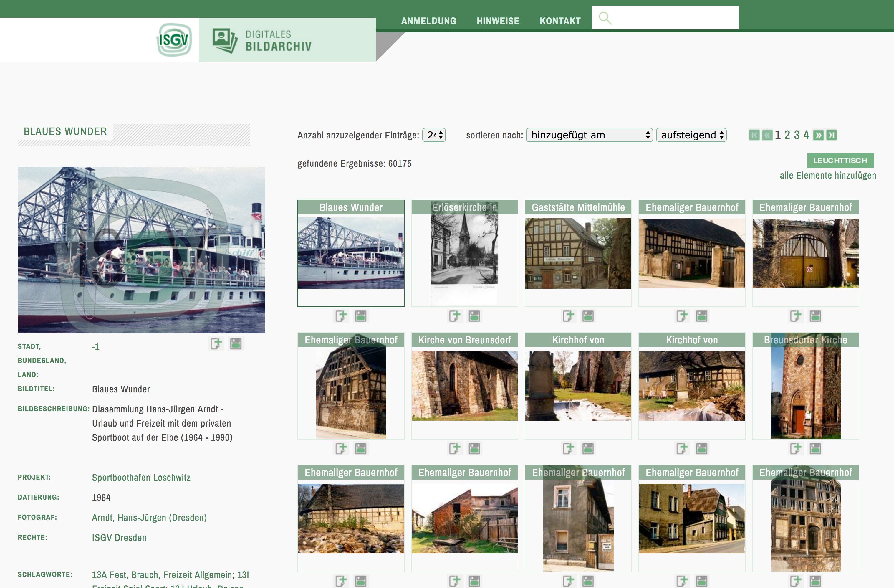Click the Digitales Bildarchiv pictures icon
The width and height of the screenshot is (894, 588).
(x=225, y=40)
